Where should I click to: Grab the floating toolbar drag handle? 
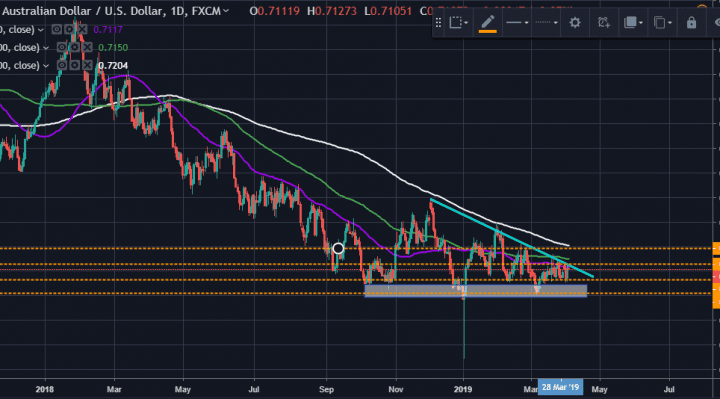[x=439, y=22]
